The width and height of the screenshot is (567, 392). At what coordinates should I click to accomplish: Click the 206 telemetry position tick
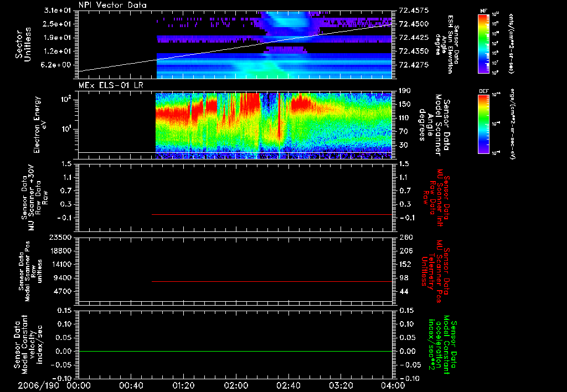pos(405,251)
